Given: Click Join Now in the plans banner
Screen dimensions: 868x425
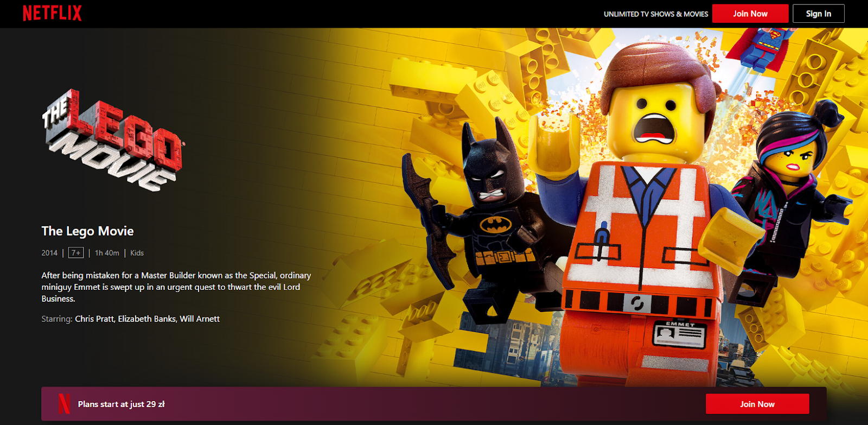Looking at the screenshot, I should point(757,404).
